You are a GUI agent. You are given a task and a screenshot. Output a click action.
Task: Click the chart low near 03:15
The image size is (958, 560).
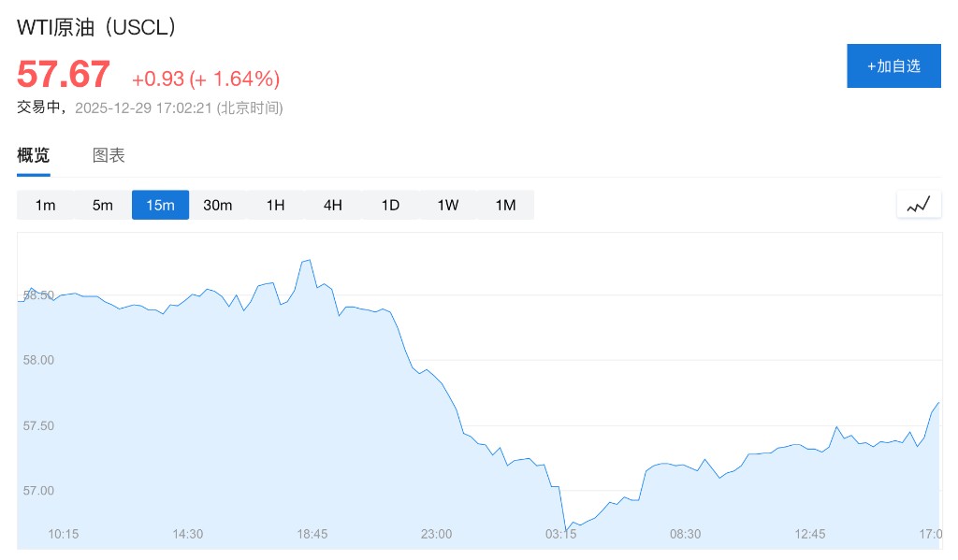point(569,527)
